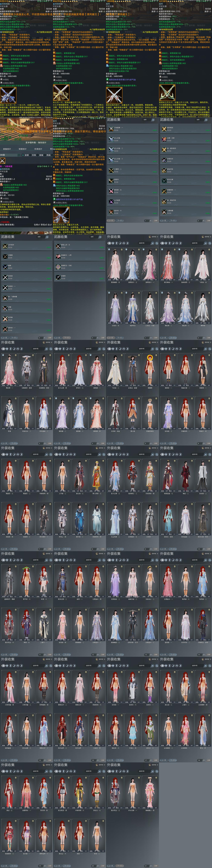Click leftmost category filter icon on outfit page 4

(56, 348)
